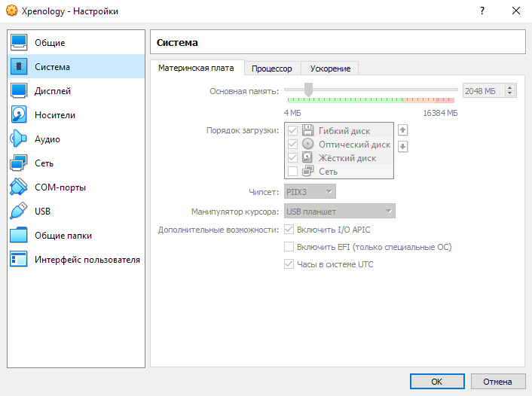The width and height of the screenshot is (532, 396).
Task: Click the Дисплей screen icon
Action: (19, 90)
